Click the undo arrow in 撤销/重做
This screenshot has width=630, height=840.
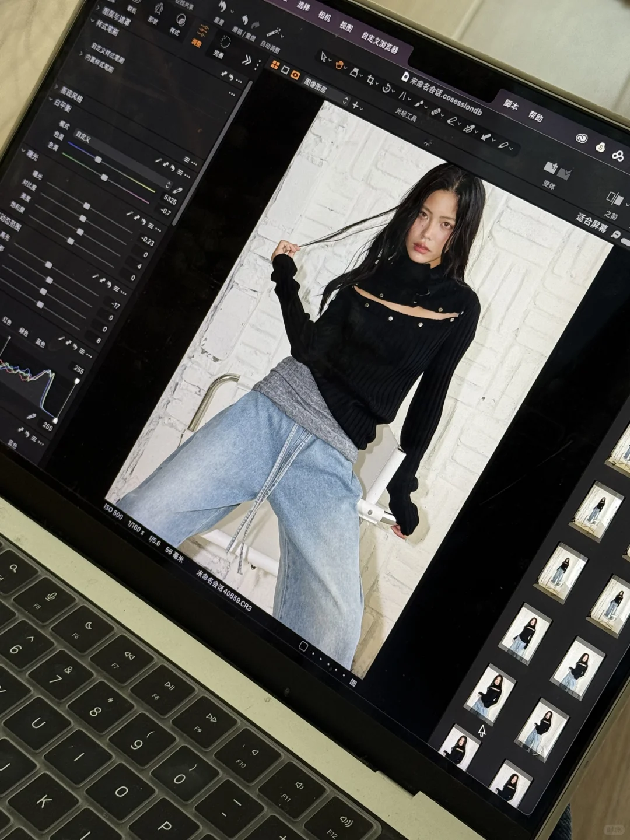(x=244, y=20)
